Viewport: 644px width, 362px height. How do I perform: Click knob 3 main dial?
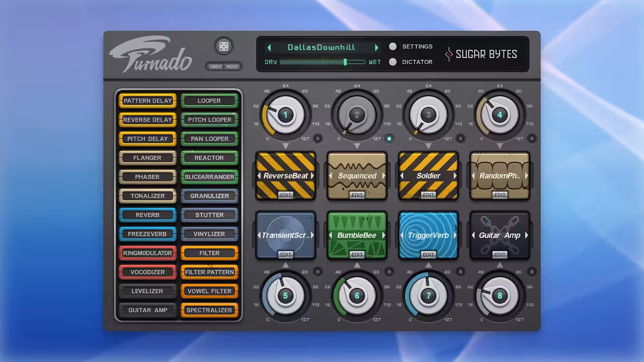[428, 115]
